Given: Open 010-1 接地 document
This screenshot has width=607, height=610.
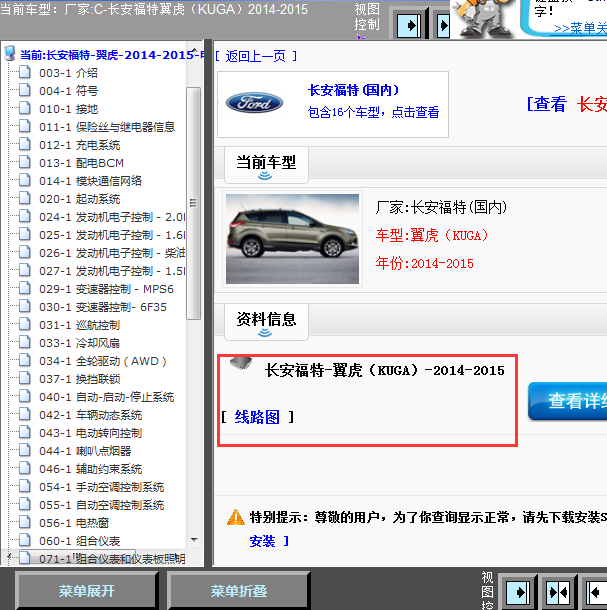Looking at the screenshot, I should pos(68,109).
